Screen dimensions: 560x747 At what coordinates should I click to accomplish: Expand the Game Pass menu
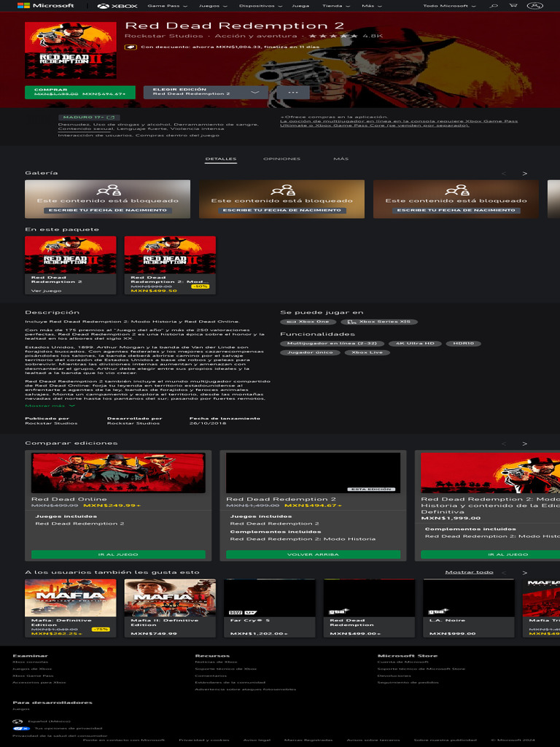pos(167,6)
